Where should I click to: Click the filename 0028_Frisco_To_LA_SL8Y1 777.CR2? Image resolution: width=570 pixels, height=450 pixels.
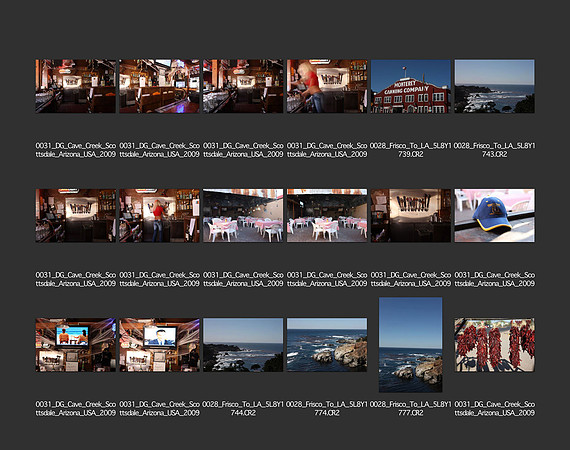click(x=410, y=409)
